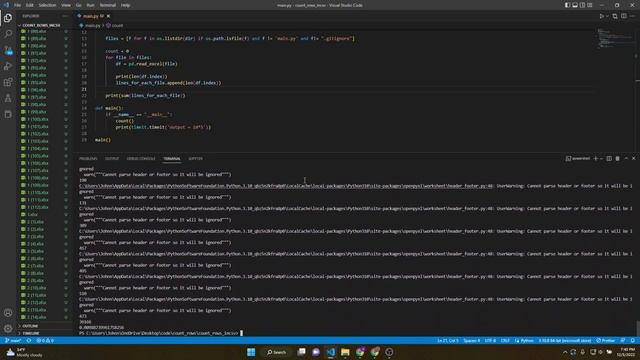Switch to the Output panel tab
Viewport: 640px width, 360px height.
click(x=111, y=158)
